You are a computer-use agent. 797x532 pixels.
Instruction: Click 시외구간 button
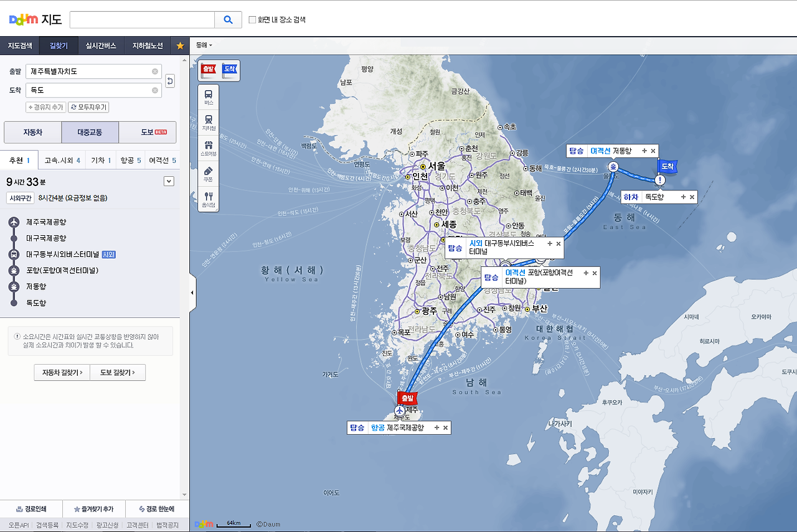pos(20,198)
